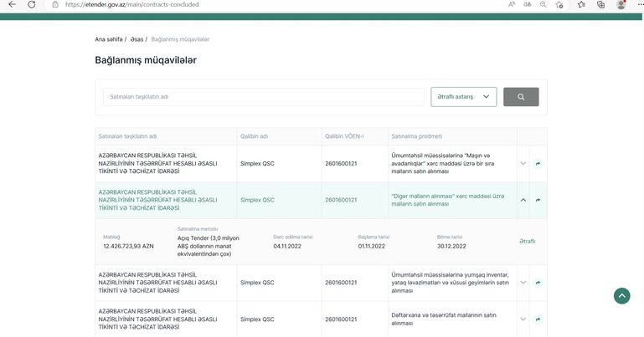644x337 pixels.
Task: Click the browser address bar URL
Action: [131, 4]
